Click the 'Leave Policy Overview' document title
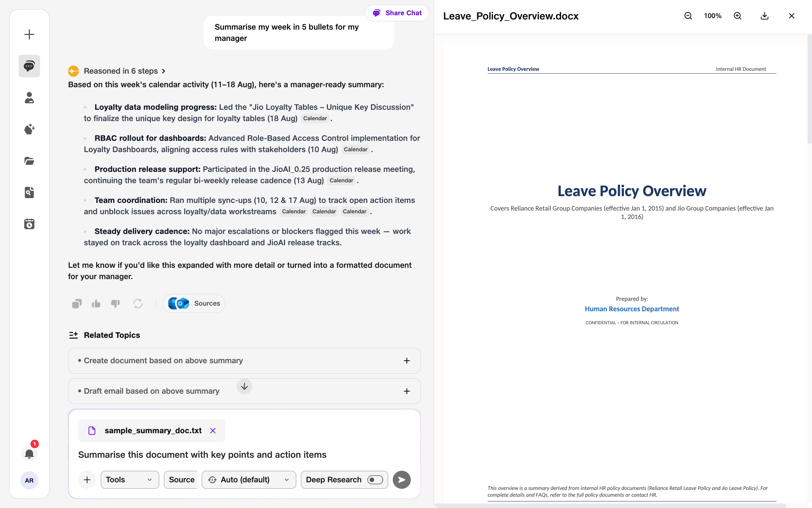 click(632, 191)
